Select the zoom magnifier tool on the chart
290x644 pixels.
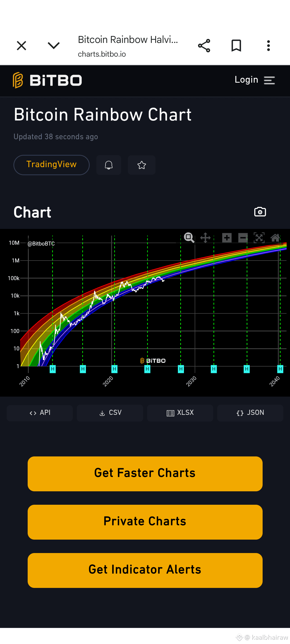189,238
